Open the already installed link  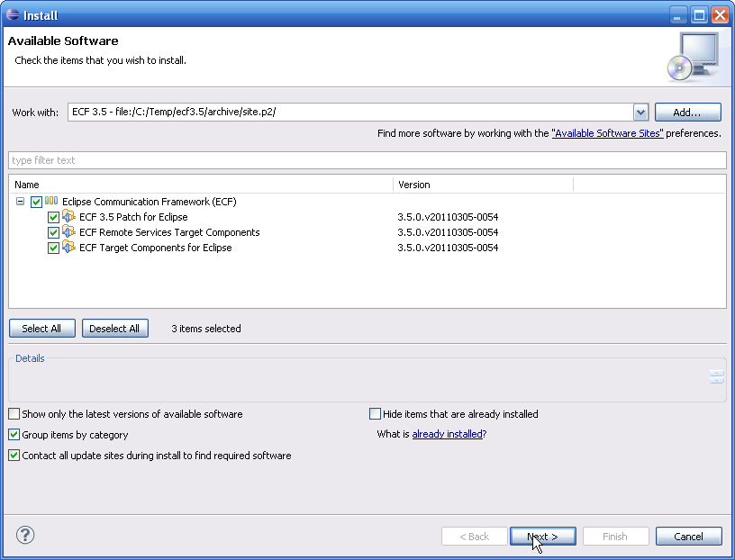point(447,435)
